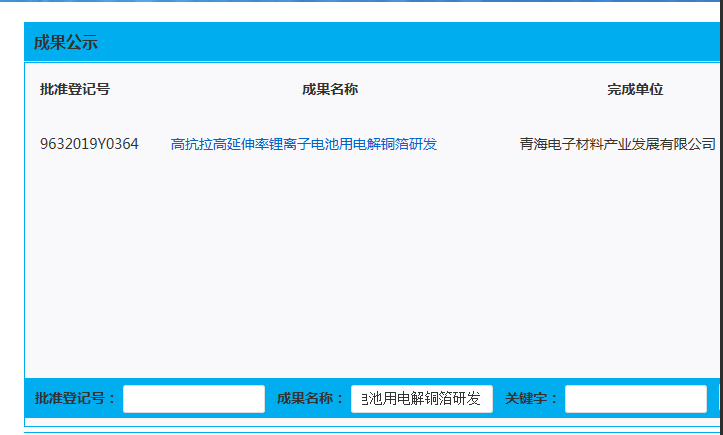Click the 关键字： label in search bar

[x=532, y=399]
